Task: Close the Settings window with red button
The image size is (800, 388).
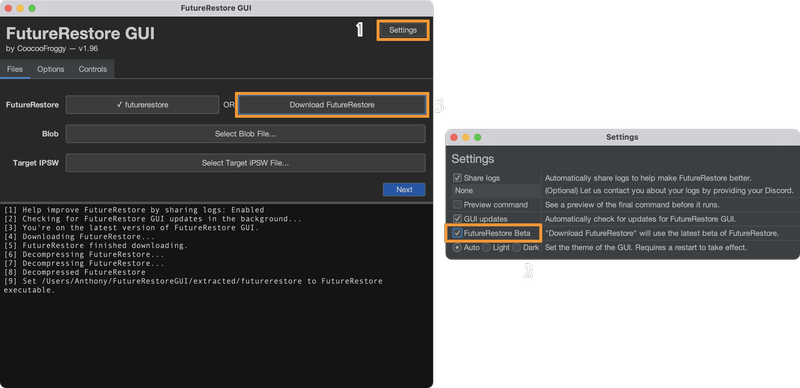Action: point(454,137)
